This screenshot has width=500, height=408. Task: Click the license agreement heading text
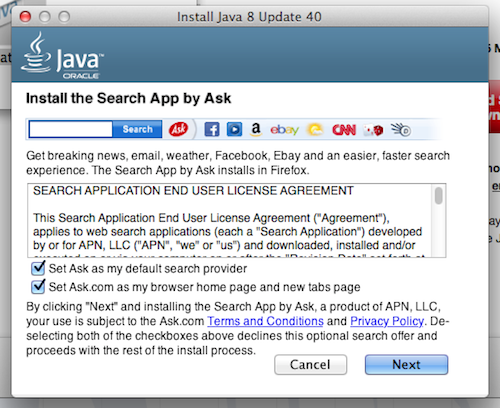tap(193, 191)
